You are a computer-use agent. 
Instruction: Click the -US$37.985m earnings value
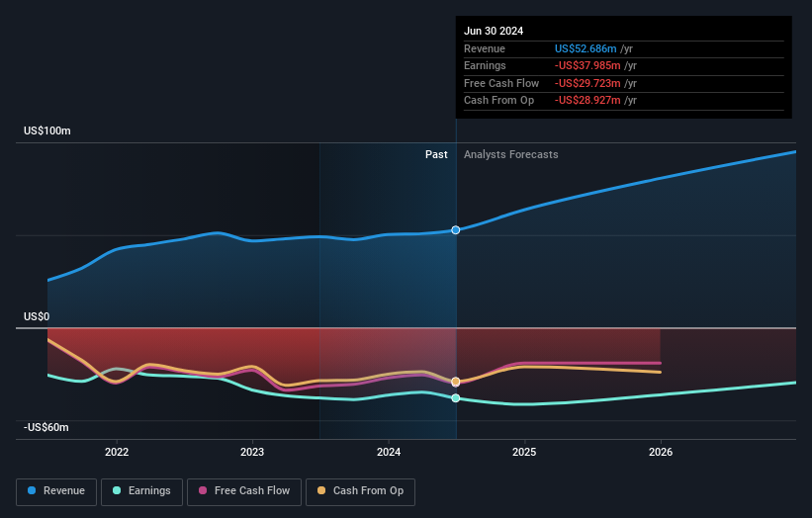(587, 65)
